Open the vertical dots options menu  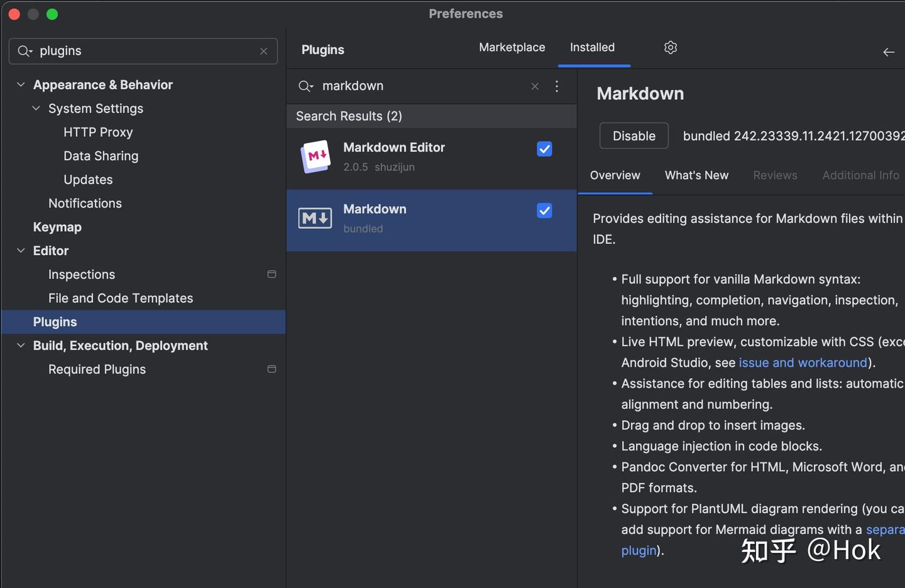click(557, 87)
